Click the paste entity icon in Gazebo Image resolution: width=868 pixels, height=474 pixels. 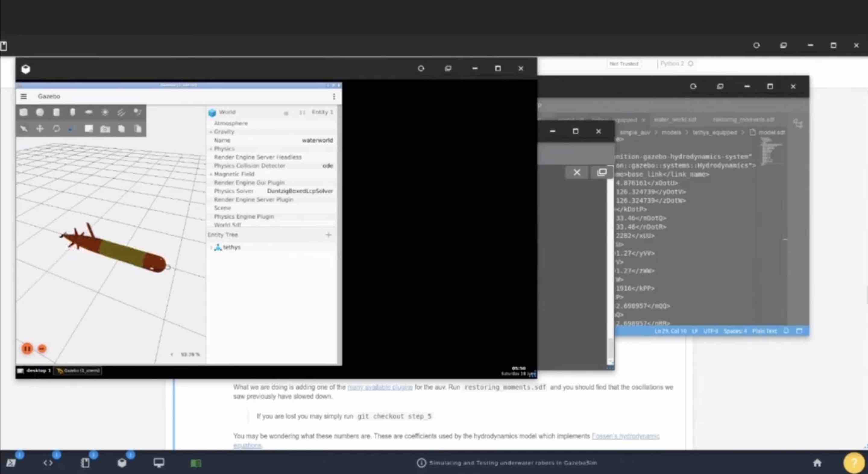137,129
